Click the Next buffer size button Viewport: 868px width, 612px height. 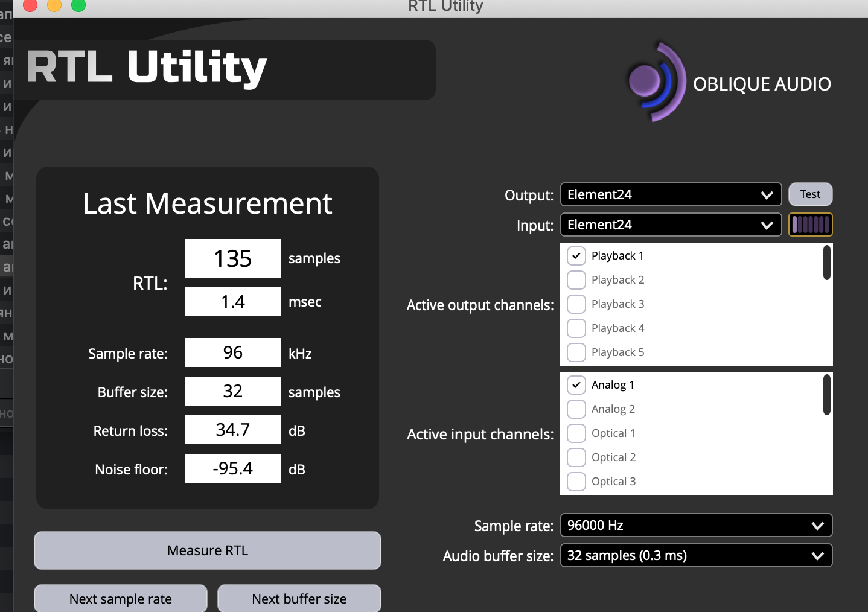pos(299,598)
